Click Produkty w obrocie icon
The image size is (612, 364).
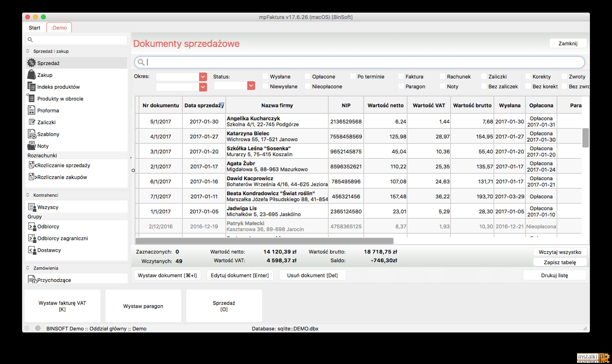(31, 98)
